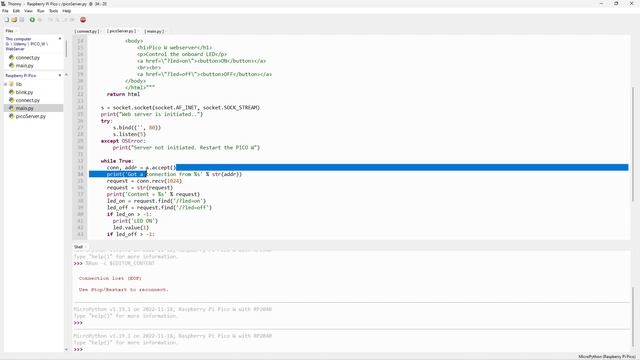This screenshot has height=360, width=640.
Task: Open the Run menu
Action: click(41, 11)
